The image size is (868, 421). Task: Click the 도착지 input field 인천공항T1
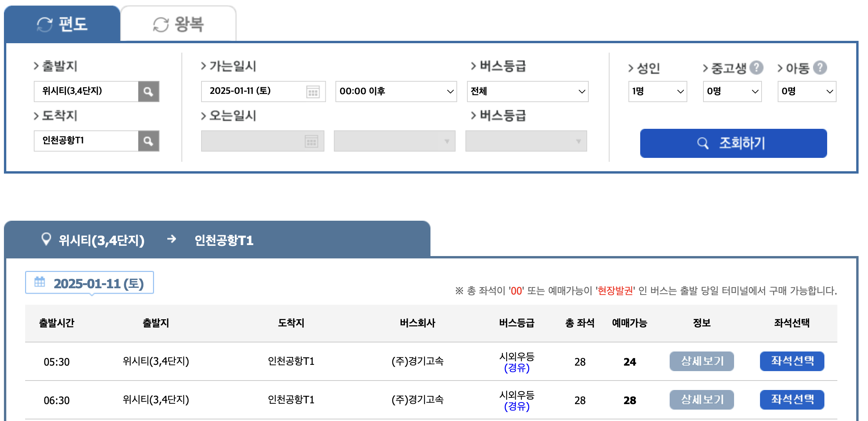tap(86, 141)
